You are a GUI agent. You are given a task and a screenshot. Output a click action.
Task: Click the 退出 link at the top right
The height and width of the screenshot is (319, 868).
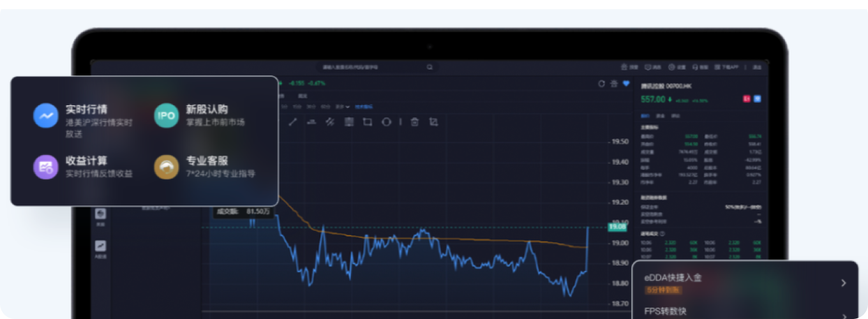[757, 66]
